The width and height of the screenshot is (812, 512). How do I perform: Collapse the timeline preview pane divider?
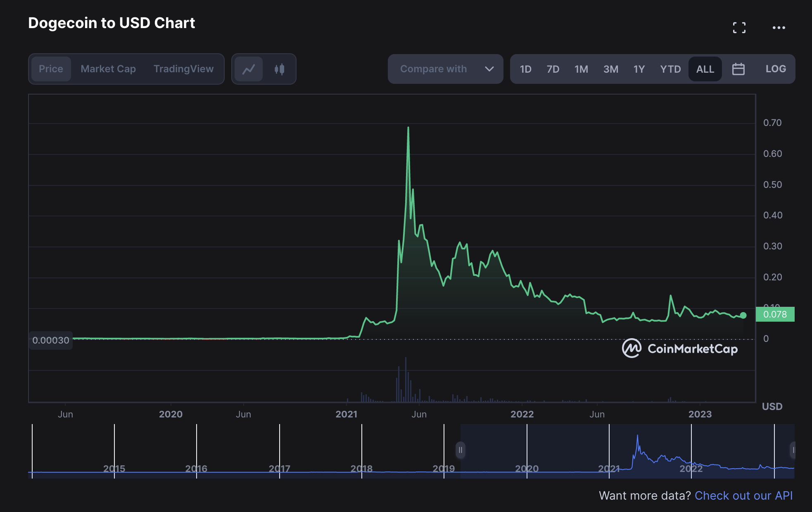click(x=461, y=450)
